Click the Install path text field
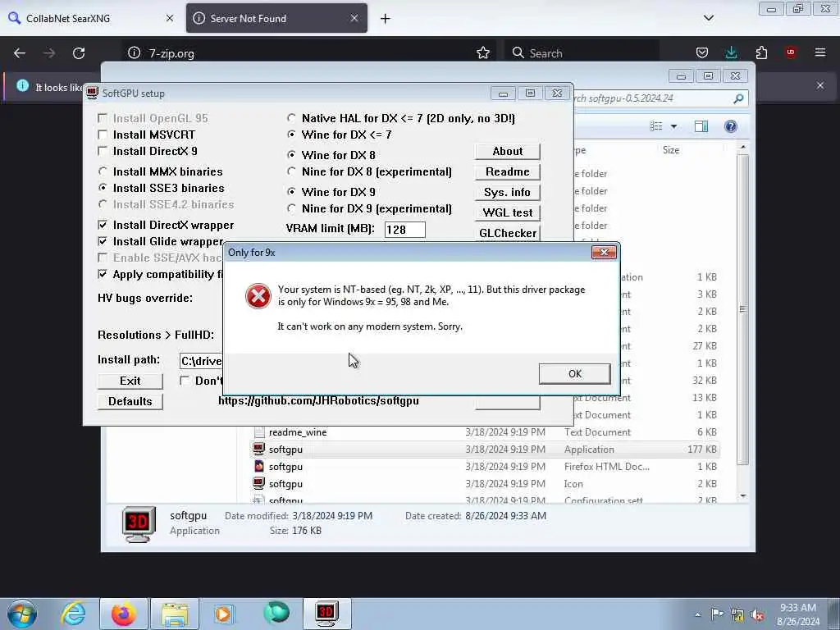 [x=201, y=361]
